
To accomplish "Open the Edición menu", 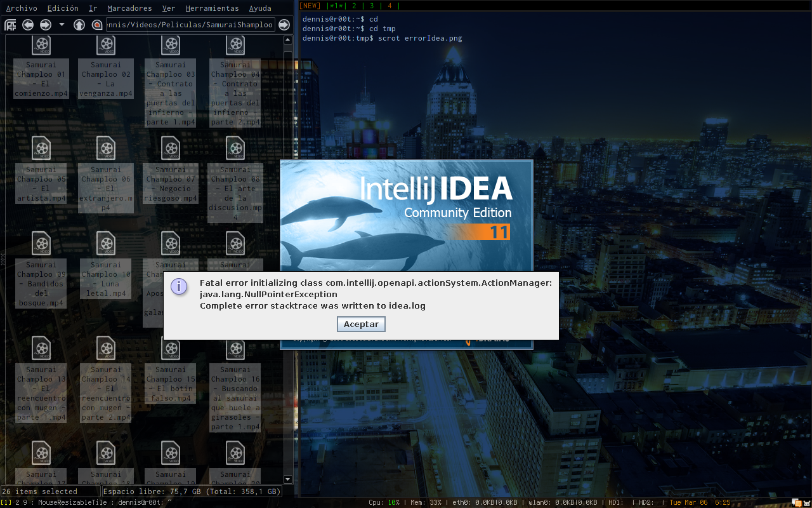I will pos(63,8).
